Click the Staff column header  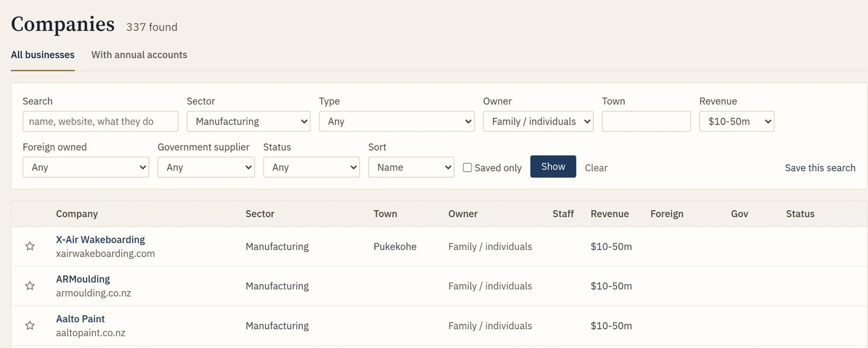(x=563, y=214)
